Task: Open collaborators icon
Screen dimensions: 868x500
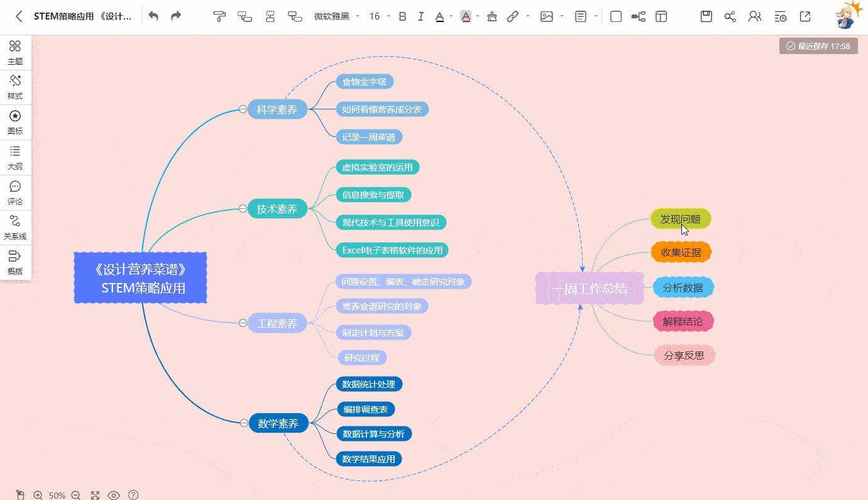Action: (x=755, y=16)
